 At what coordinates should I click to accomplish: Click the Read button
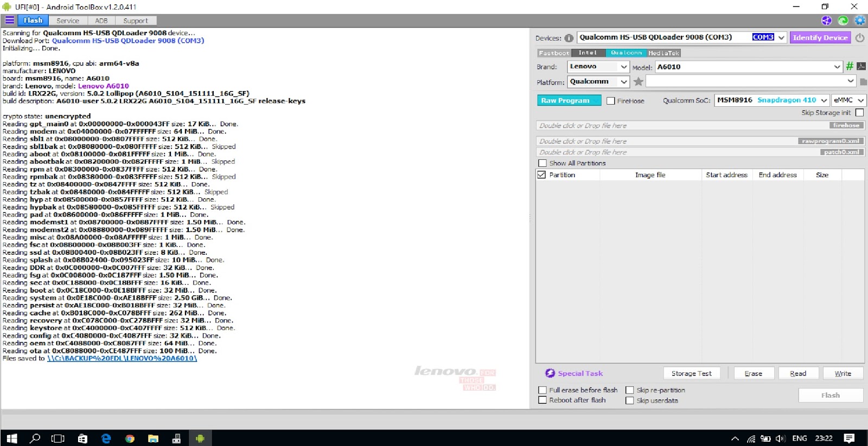point(798,373)
